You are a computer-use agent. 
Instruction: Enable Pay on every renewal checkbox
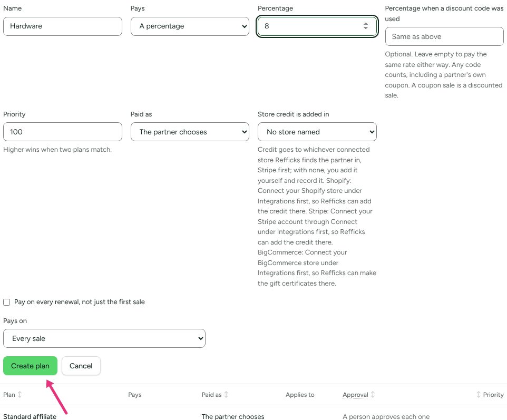(6, 302)
